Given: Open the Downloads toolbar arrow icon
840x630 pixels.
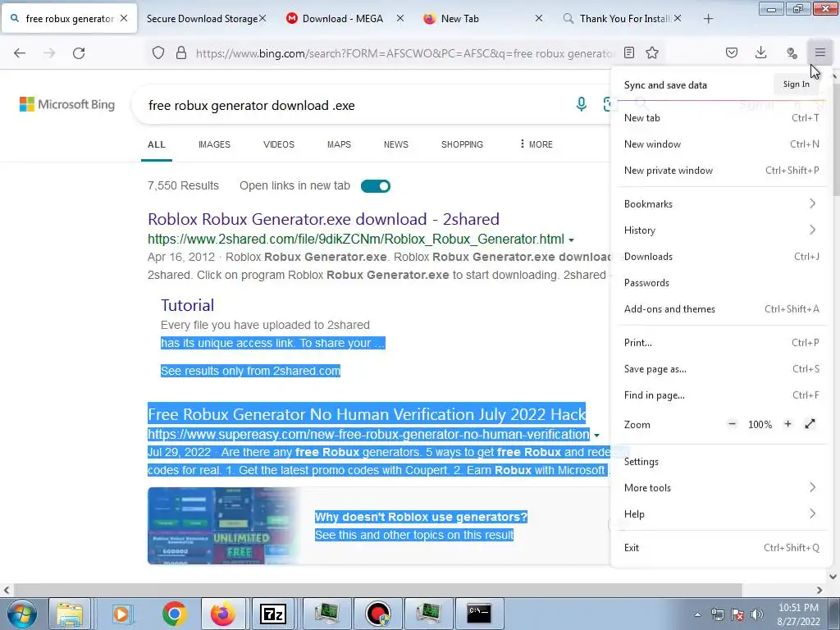Looking at the screenshot, I should pos(760,52).
